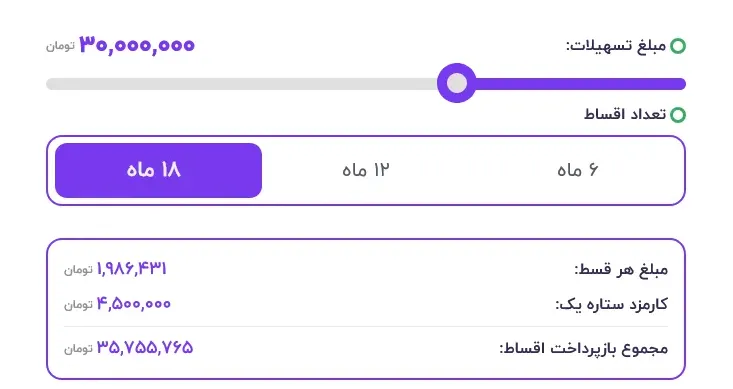Choose the ۱۲ ماه installment option
The width and height of the screenshot is (733, 389).
click(366, 170)
